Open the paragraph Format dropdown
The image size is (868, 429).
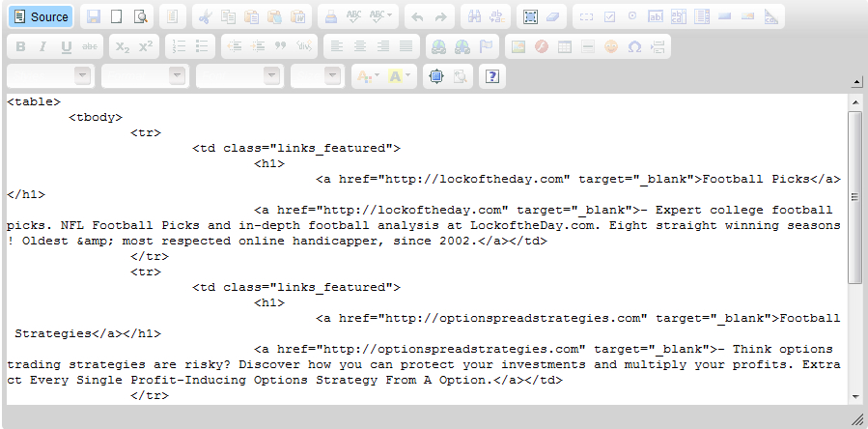pos(145,76)
